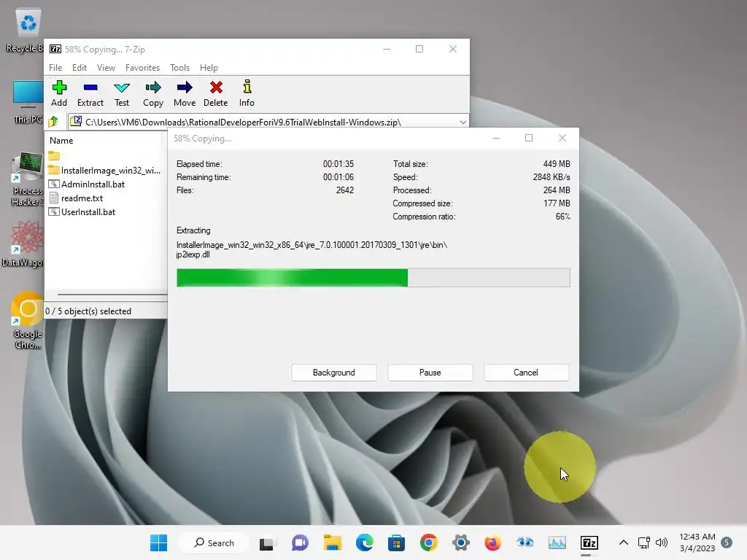Click the Extract toolbar icon
The image size is (747, 560).
tap(90, 93)
